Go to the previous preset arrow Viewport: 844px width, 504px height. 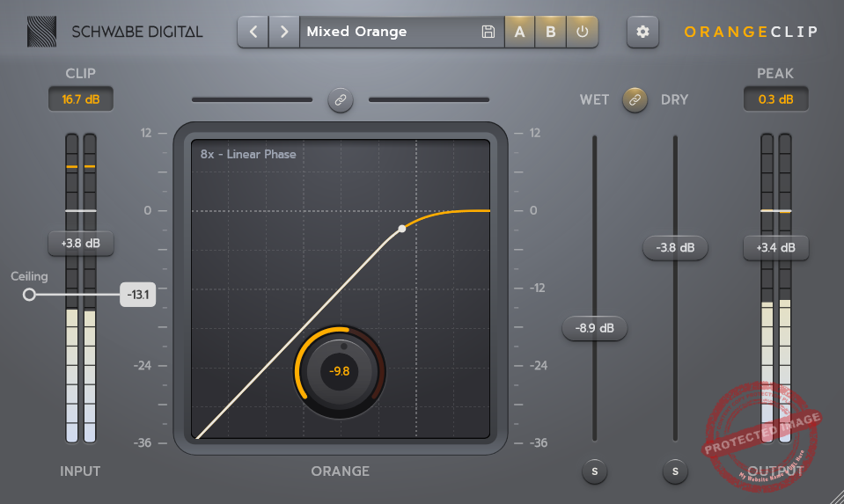click(253, 32)
